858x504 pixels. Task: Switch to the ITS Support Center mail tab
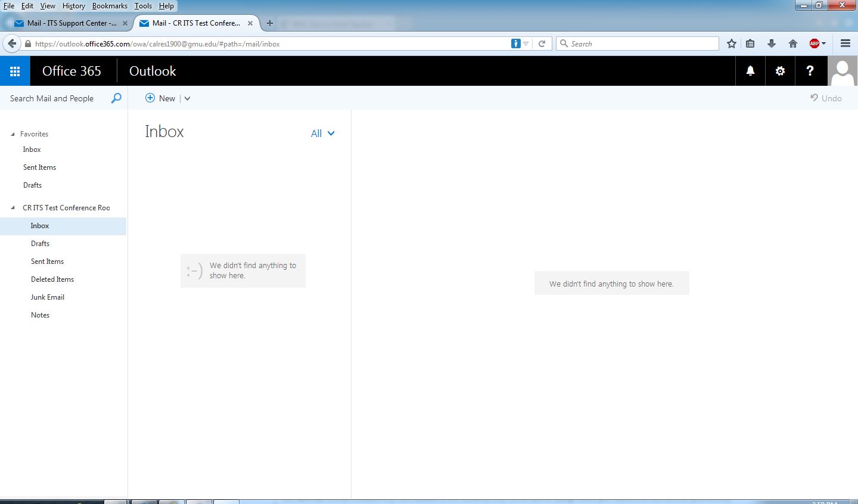click(x=70, y=23)
